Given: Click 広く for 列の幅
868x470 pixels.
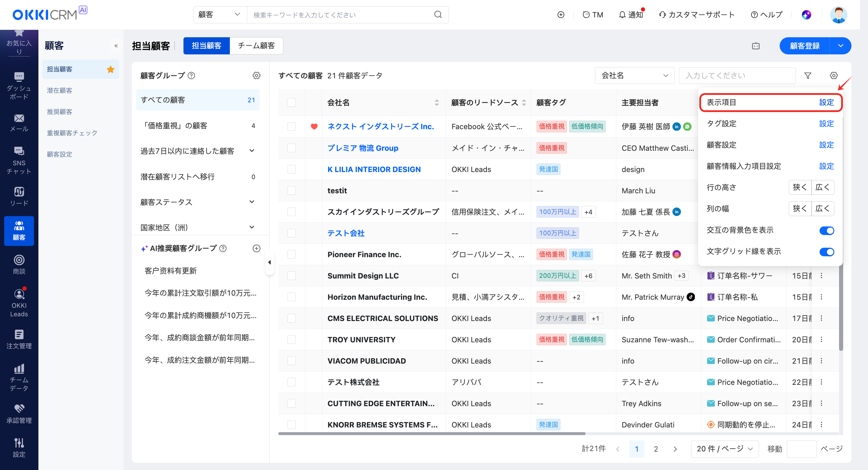Looking at the screenshot, I should [x=823, y=209].
